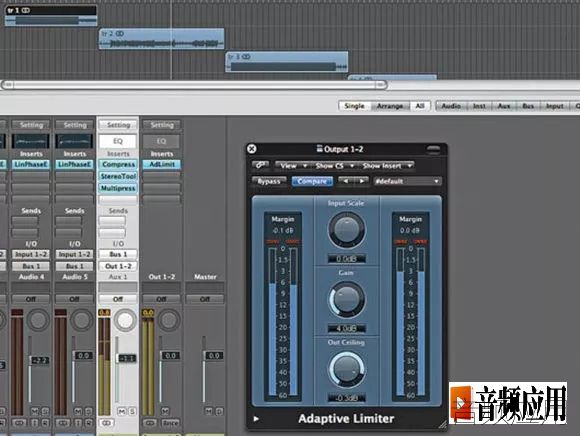Toggle input monitoring on Audio 4
Screen dimensions: 580x436
coord(35,422)
